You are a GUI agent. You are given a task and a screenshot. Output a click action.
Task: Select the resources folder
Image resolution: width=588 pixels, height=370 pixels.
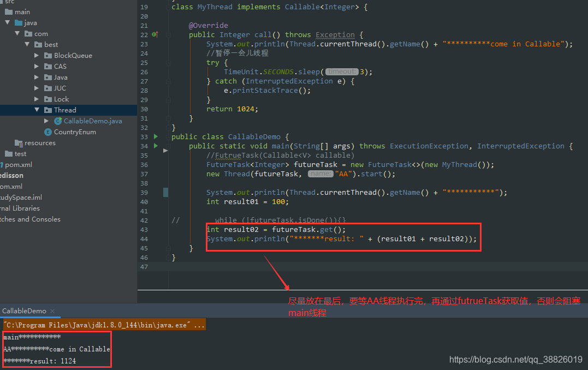click(40, 143)
